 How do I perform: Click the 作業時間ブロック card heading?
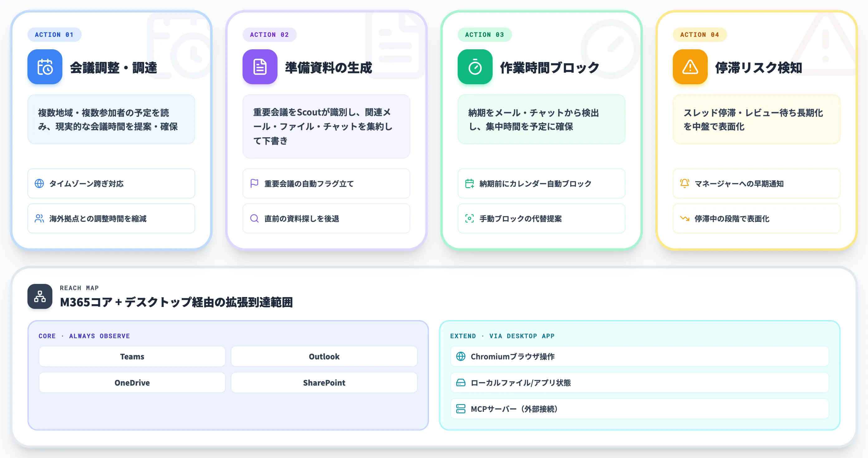click(x=550, y=67)
